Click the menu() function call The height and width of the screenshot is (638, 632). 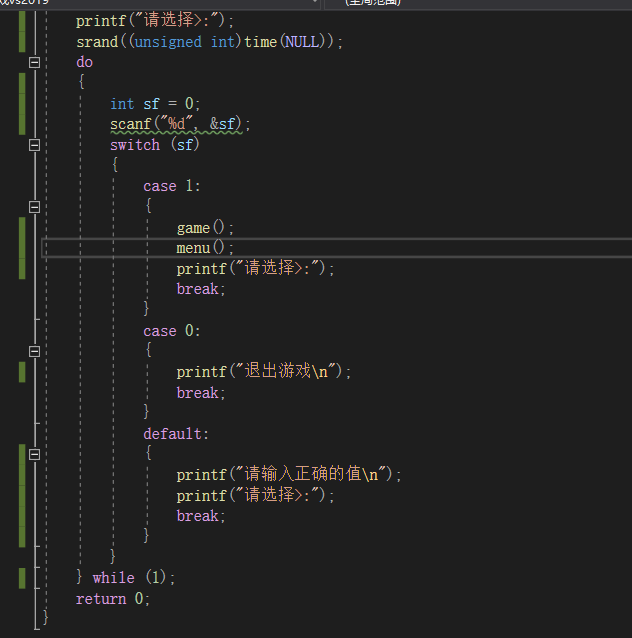point(205,248)
